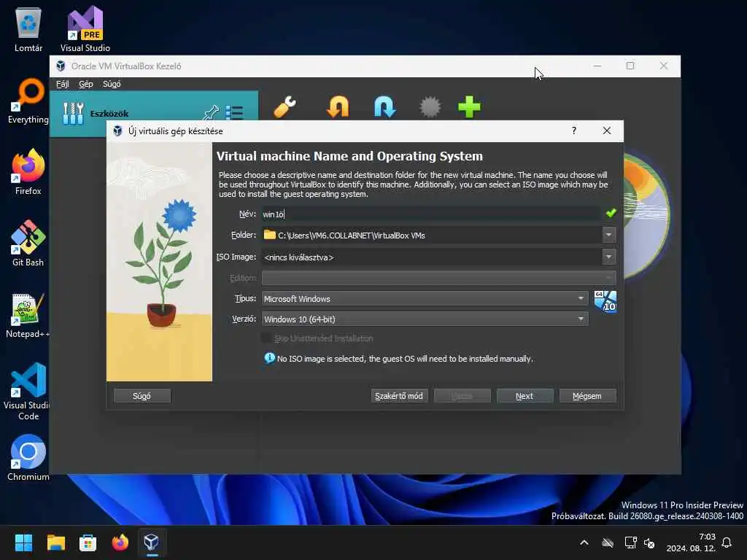Click the clock showing 7:03

click(x=707, y=537)
